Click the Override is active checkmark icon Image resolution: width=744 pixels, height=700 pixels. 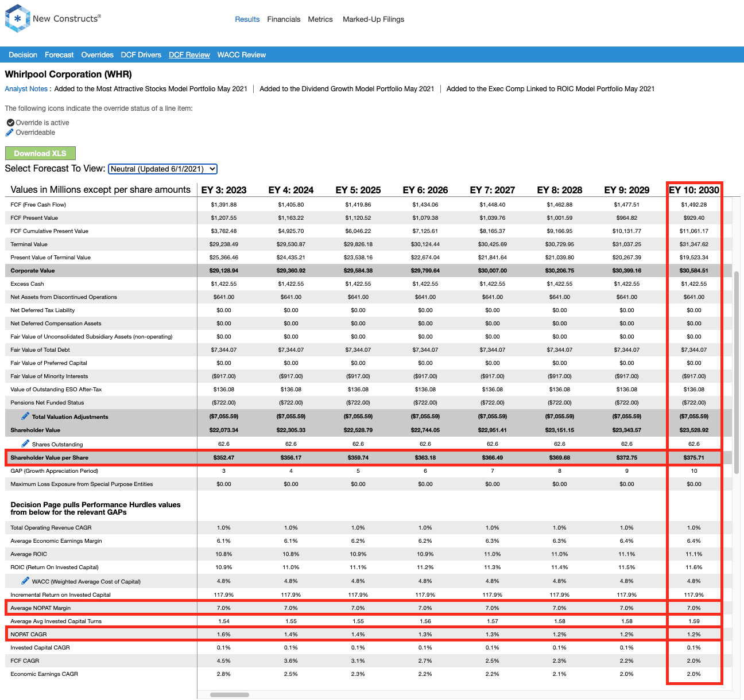pos(10,123)
